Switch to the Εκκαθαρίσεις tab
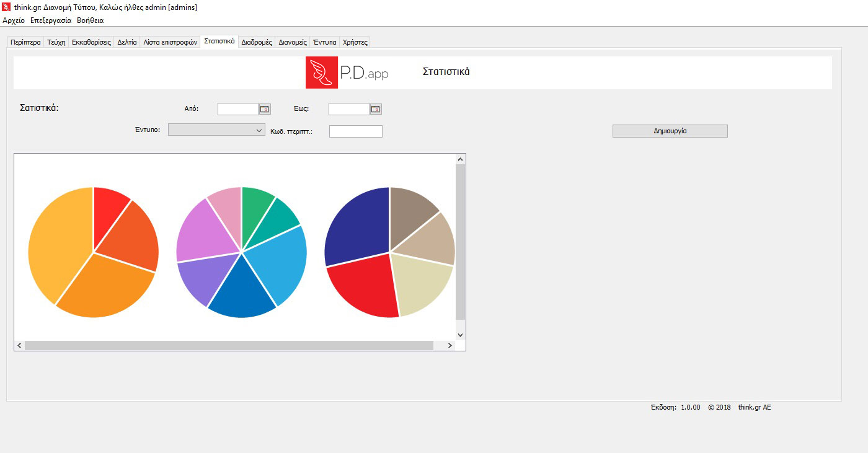868x453 pixels. pyautogui.click(x=91, y=43)
